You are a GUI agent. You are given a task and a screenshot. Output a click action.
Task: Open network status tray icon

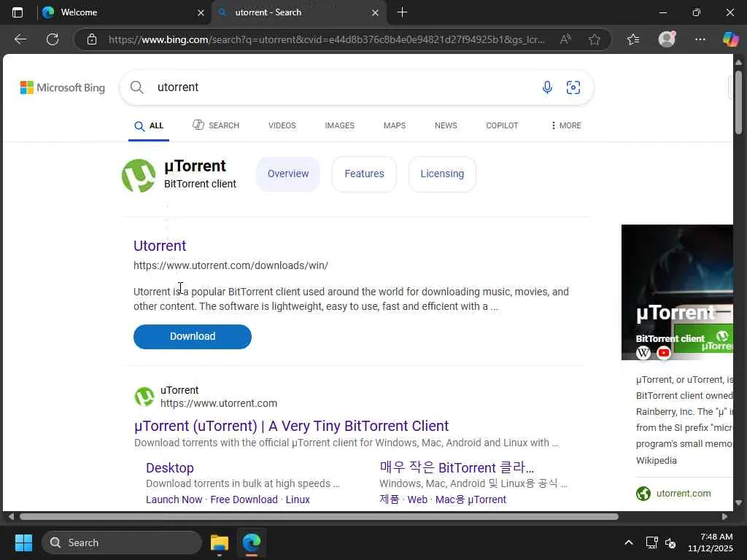pos(651,542)
